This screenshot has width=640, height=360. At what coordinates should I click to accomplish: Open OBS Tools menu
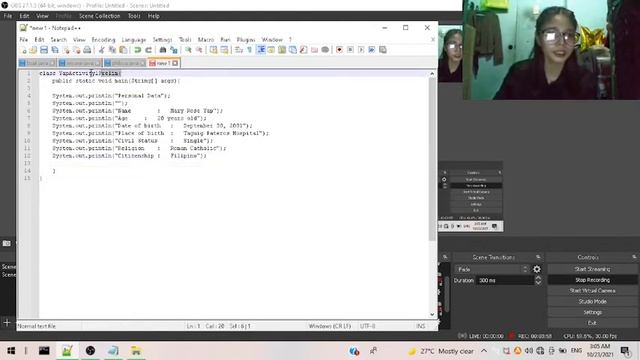[134, 16]
